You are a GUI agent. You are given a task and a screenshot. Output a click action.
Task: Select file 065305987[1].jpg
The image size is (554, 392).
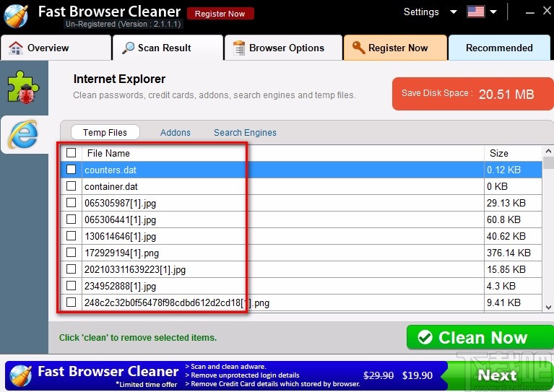point(120,203)
